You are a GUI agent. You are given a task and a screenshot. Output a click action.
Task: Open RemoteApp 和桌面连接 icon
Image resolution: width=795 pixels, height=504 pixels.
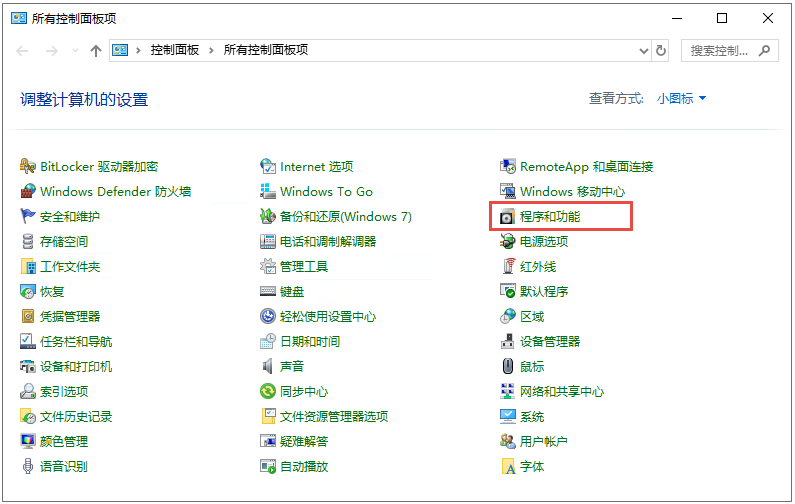[x=508, y=166]
